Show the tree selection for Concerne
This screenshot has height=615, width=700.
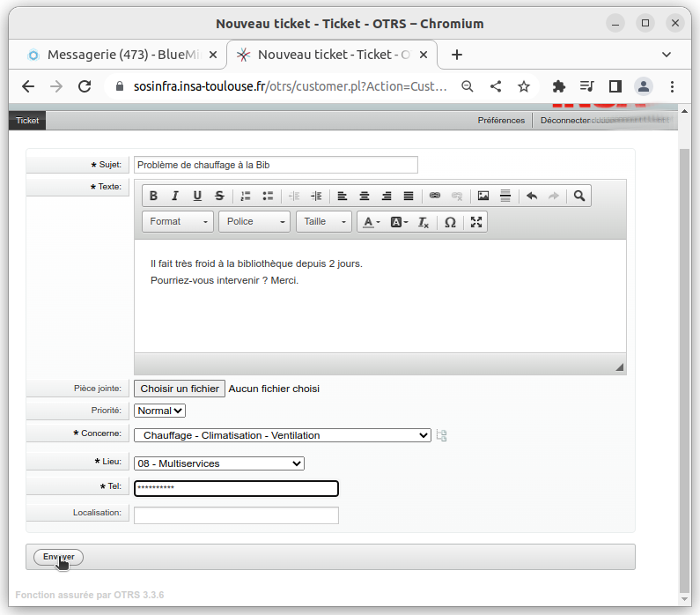pos(441,435)
